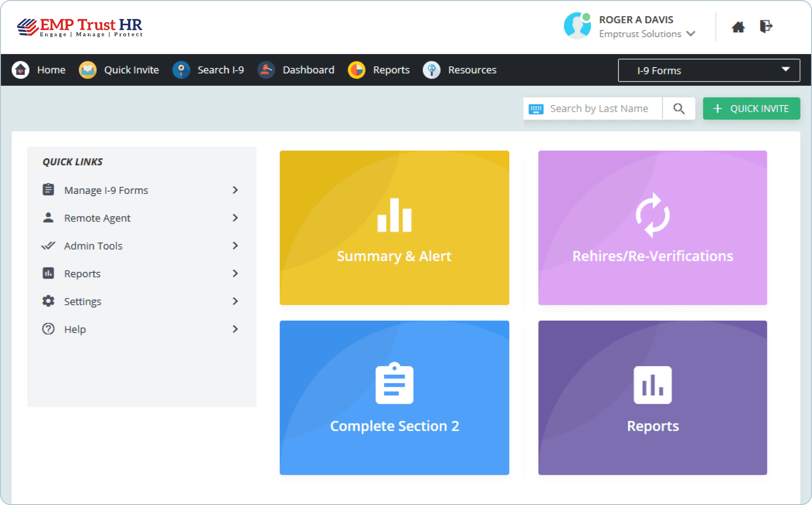Click the Dashboard nav icon
Screen dimensions: 812x505
click(x=266, y=70)
